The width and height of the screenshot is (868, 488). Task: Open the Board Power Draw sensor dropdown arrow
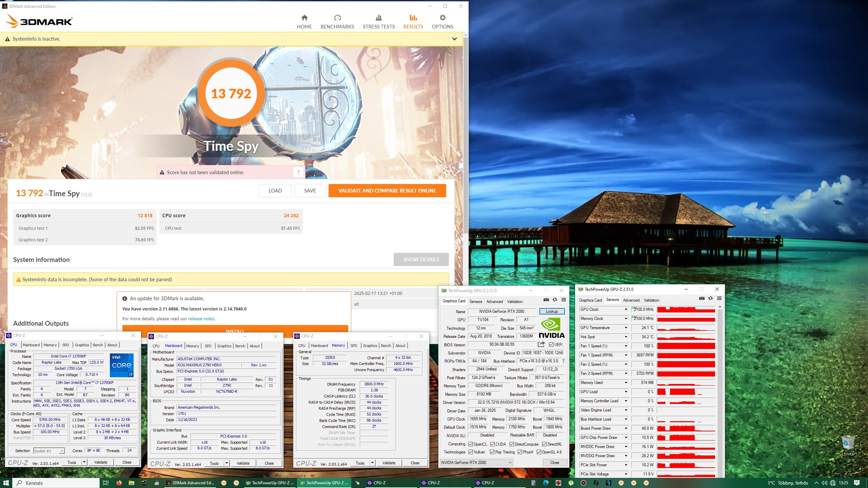tap(626, 428)
